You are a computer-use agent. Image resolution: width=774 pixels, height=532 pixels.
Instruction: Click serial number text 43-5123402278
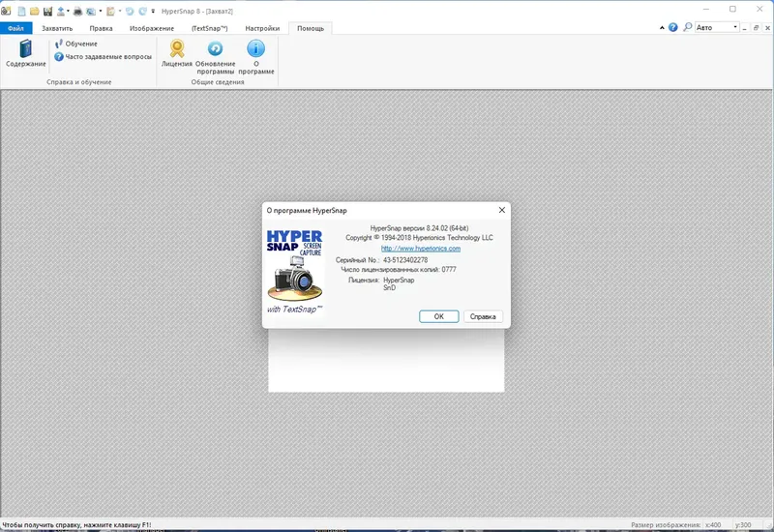[x=405, y=259]
